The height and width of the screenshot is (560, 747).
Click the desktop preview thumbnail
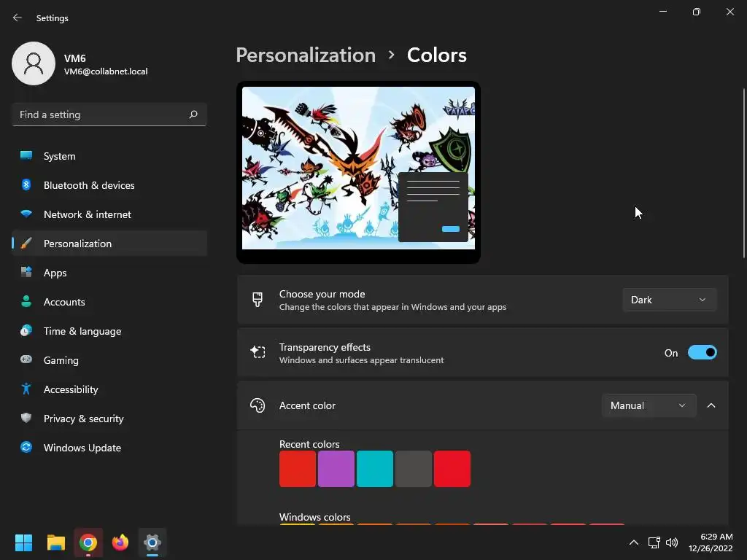[x=358, y=172]
